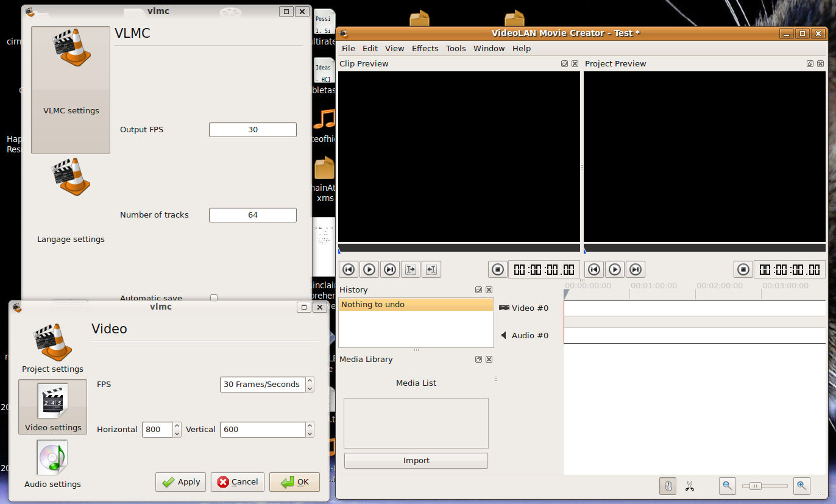This screenshot has height=504, width=836.
Task: Float the Project Preview panel
Action: click(810, 64)
